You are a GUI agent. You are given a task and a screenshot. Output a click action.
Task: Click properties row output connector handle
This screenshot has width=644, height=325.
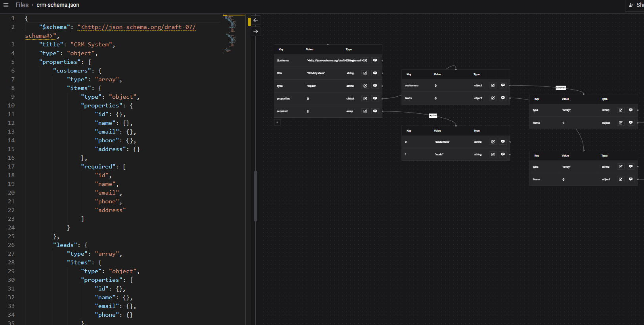click(382, 99)
